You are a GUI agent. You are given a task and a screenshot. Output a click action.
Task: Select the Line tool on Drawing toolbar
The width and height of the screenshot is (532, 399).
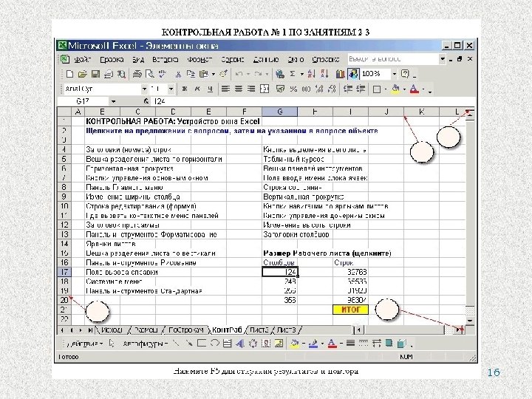176,344
